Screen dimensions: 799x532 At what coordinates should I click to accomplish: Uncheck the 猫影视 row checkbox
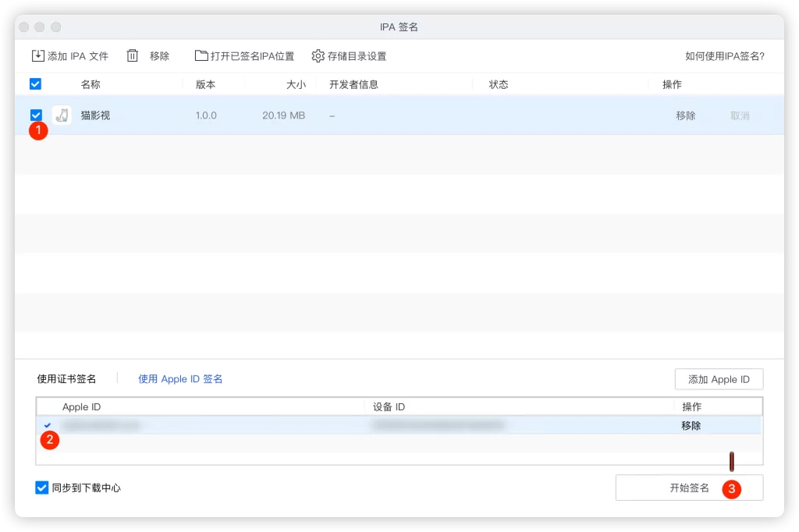click(x=34, y=115)
